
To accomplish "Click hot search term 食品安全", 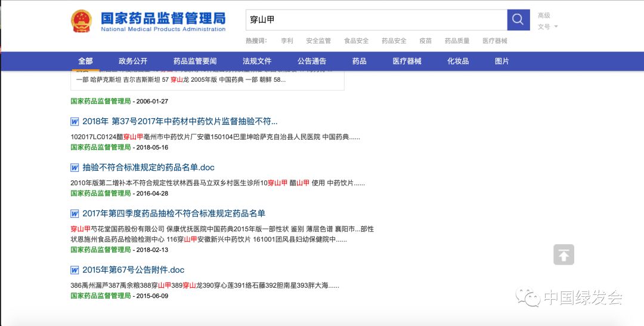I will (357, 41).
